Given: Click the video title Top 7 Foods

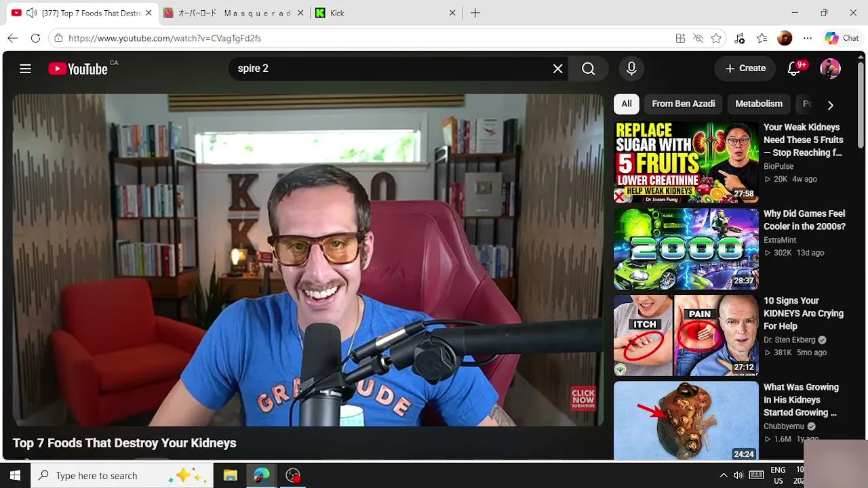Looking at the screenshot, I should pyautogui.click(x=125, y=443).
